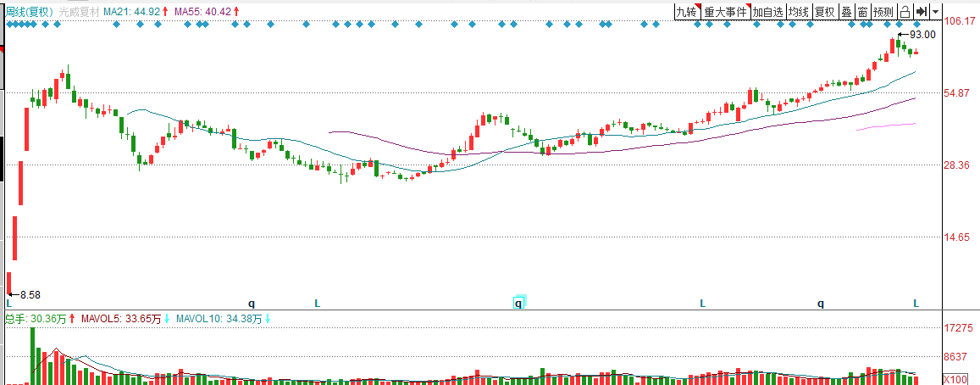Click the highlighted q marker with cyan box
980x385 pixels.
(x=518, y=304)
